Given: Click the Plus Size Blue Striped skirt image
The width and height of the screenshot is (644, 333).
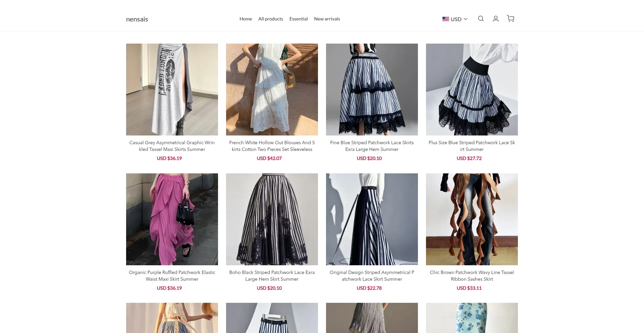Looking at the screenshot, I should point(472,90).
